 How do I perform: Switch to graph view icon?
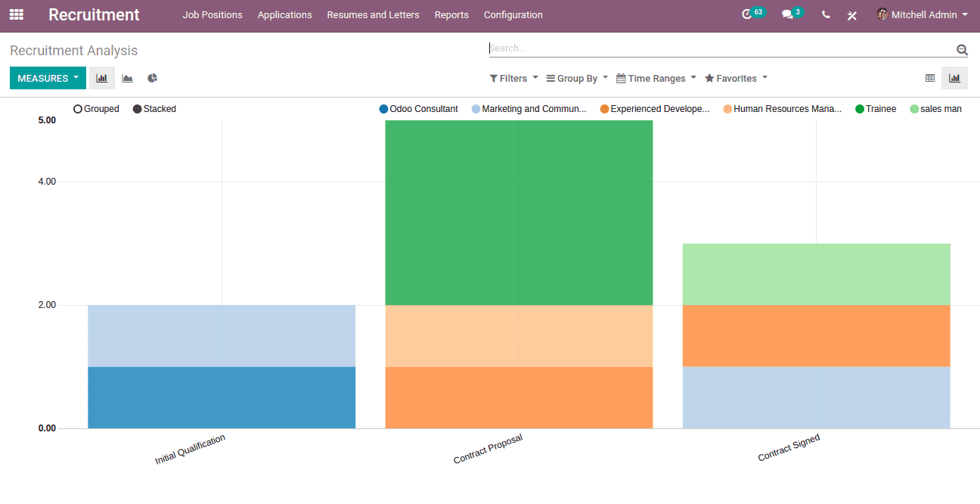point(954,78)
